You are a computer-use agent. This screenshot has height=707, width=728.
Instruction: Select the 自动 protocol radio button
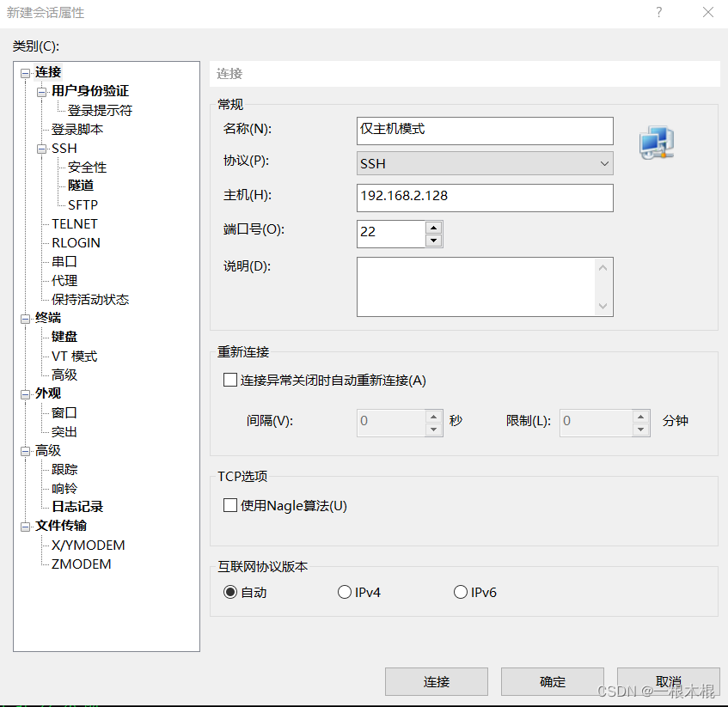click(230, 593)
